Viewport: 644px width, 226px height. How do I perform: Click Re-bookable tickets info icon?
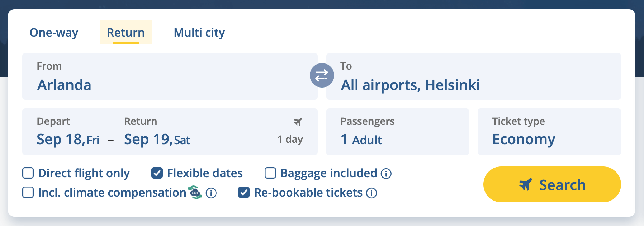tap(371, 193)
